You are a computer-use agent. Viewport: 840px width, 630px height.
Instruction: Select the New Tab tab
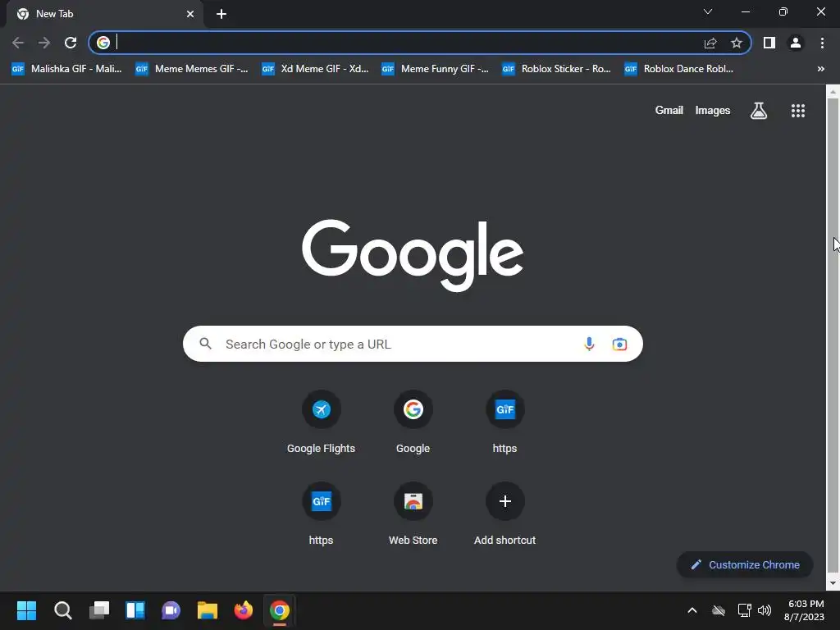[x=104, y=14]
